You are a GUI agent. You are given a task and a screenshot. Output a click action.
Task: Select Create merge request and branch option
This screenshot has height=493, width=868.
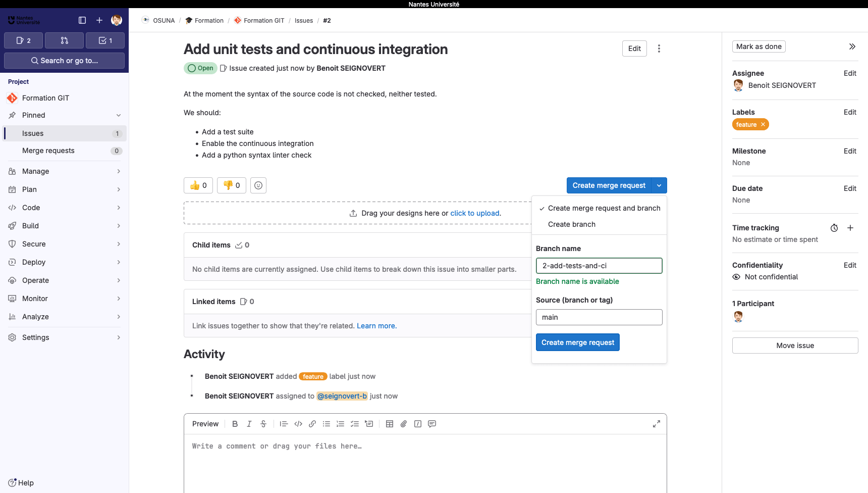[x=599, y=208]
